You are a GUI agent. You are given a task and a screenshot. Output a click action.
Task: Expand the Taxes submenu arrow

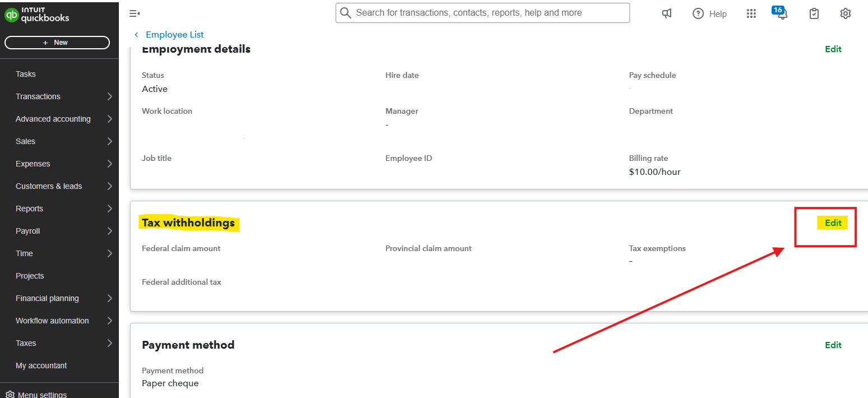110,343
